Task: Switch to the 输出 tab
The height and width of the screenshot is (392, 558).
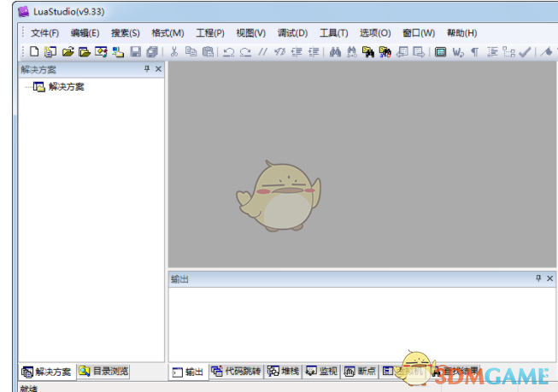Action: coord(188,372)
